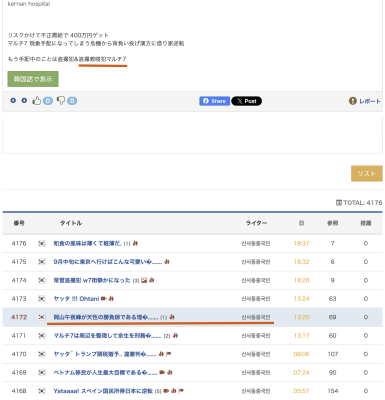This screenshot has height=400, width=385.
Task: Open post 4175 about 9月中旬に東京へ
Action: [108, 262]
